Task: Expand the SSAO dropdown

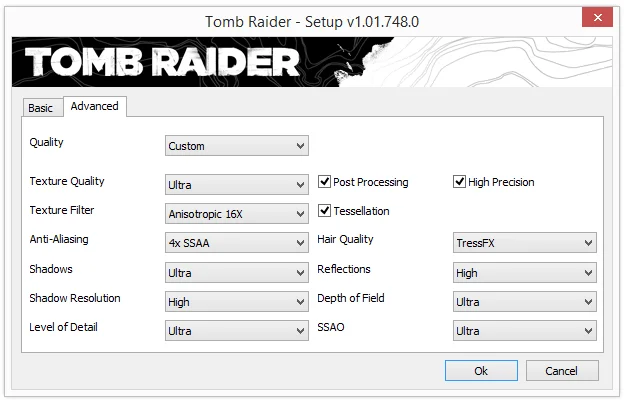Action: [x=525, y=331]
